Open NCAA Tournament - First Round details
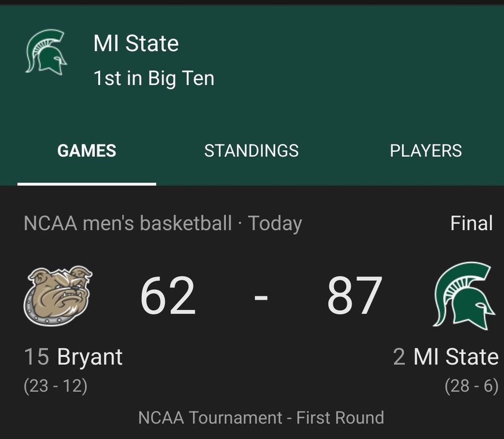 tap(261, 417)
